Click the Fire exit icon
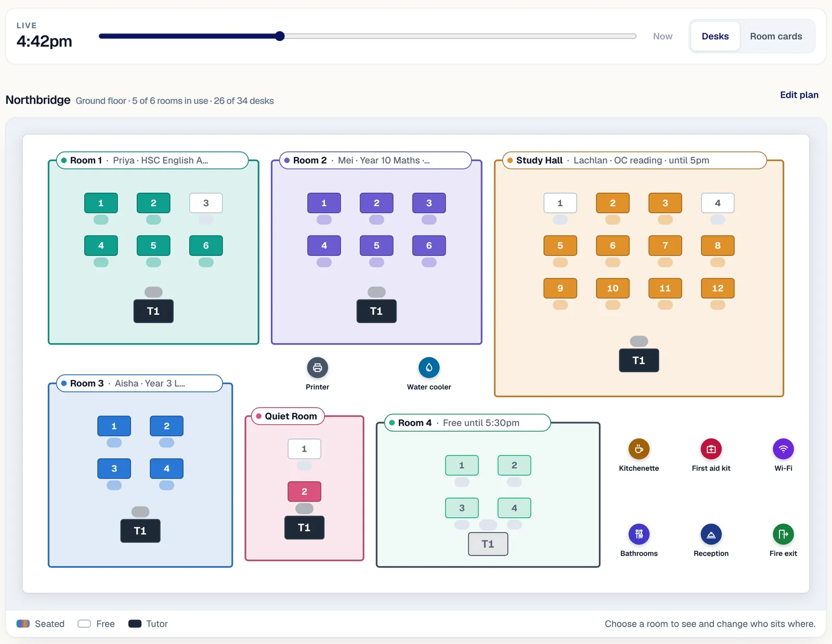This screenshot has height=644, width=832. click(783, 534)
